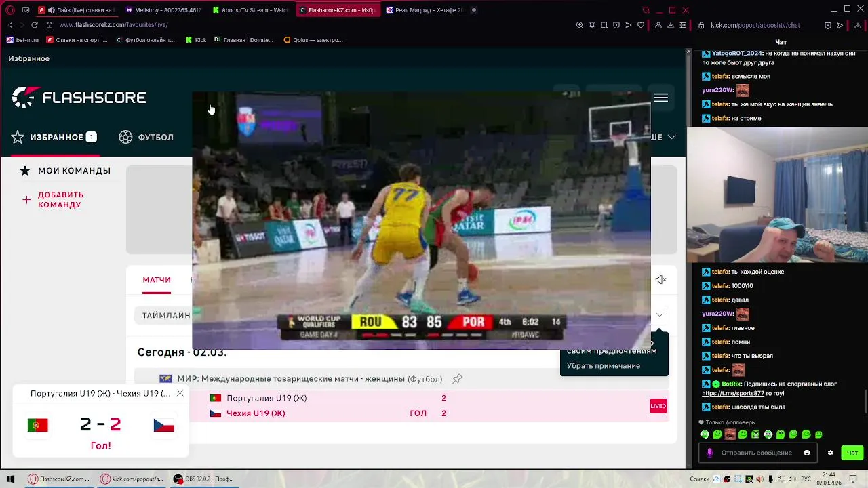Screen dimensions: 868x488
Task: Add page to favourites heart icon
Action: (x=641, y=25)
